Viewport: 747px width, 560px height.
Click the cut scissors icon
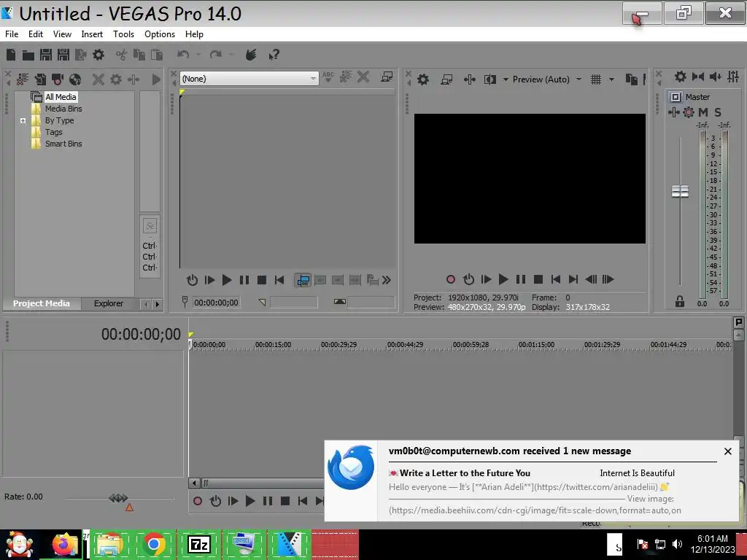click(122, 55)
